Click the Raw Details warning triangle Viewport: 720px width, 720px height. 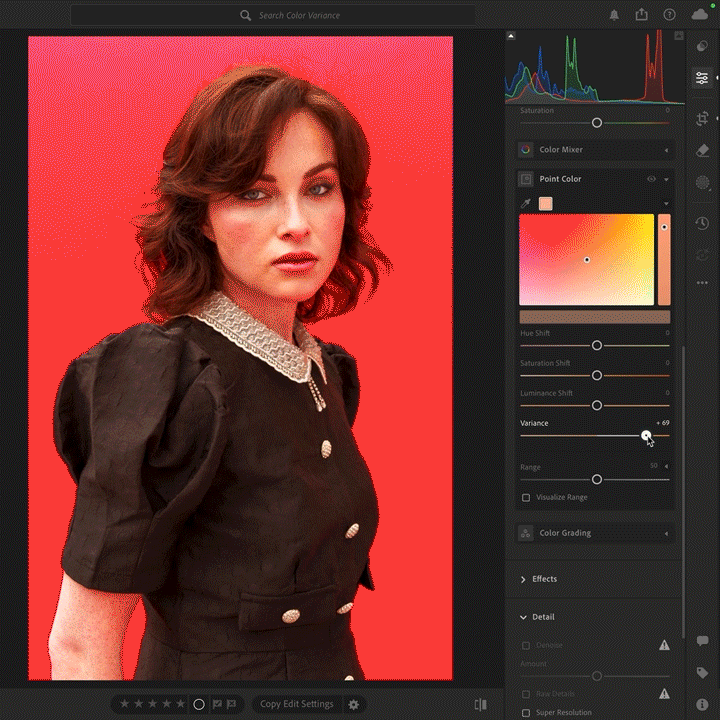point(664,693)
